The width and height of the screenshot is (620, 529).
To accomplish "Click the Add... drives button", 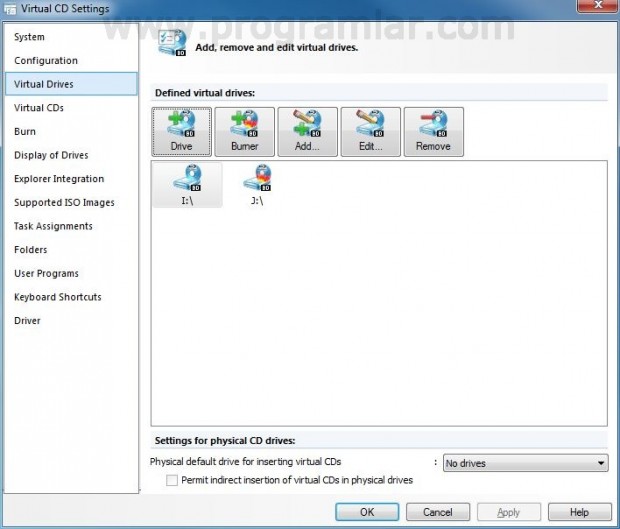I will (308, 132).
